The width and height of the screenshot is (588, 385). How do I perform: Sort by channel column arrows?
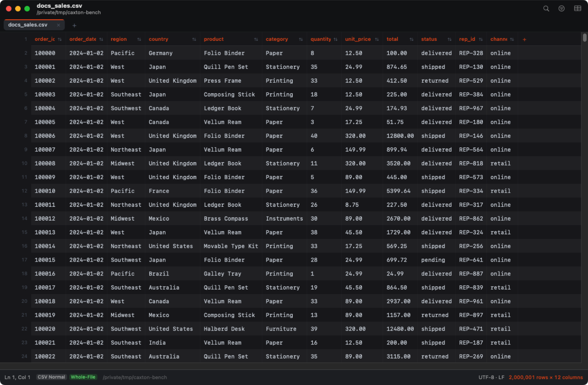pos(512,39)
